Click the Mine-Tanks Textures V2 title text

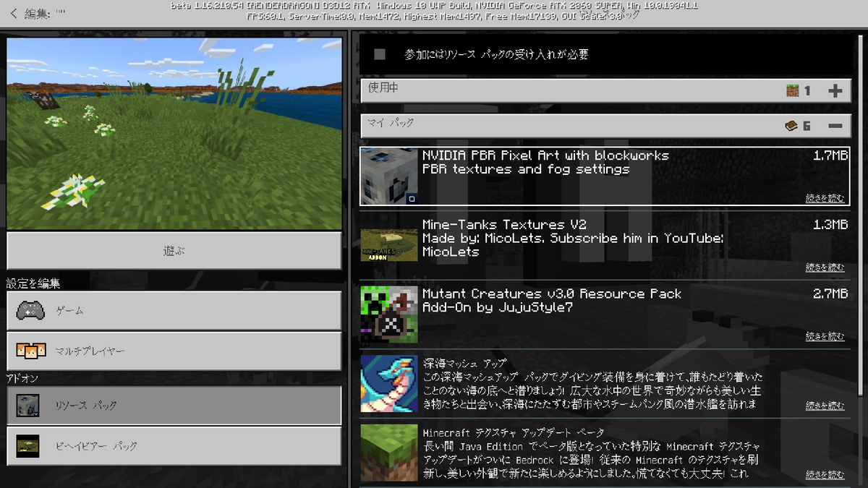tap(504, 225)
